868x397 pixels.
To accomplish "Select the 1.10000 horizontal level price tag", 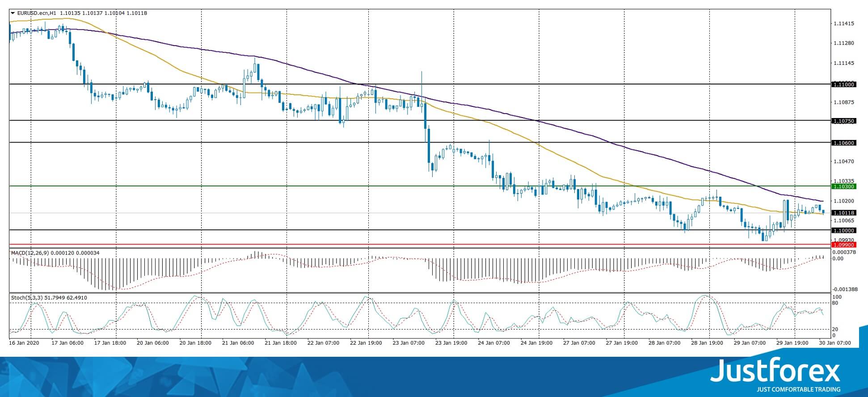I will click(x=843, y=230).
